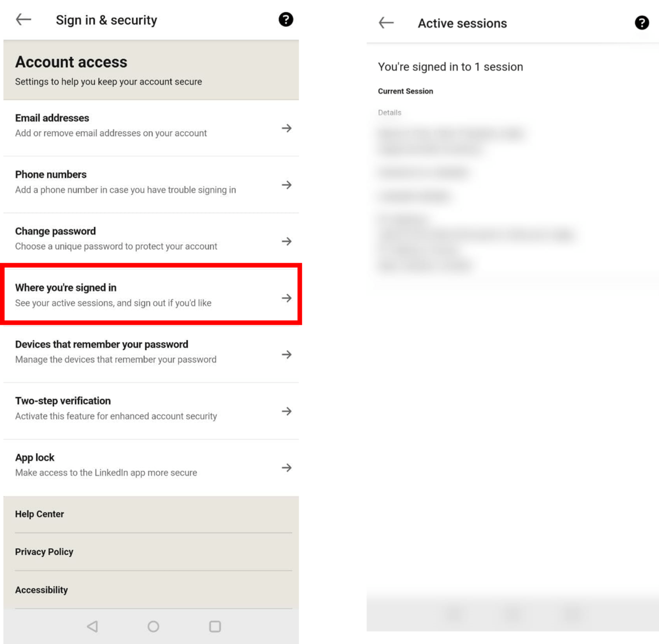Click 'See your active sessions' description

[113, 303]
